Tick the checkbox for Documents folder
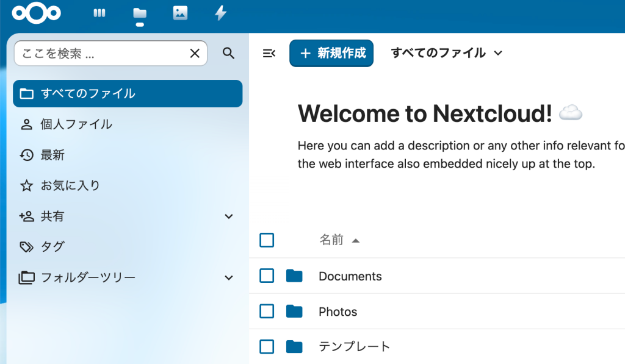The image size is (625, 364). coord(267,276)
